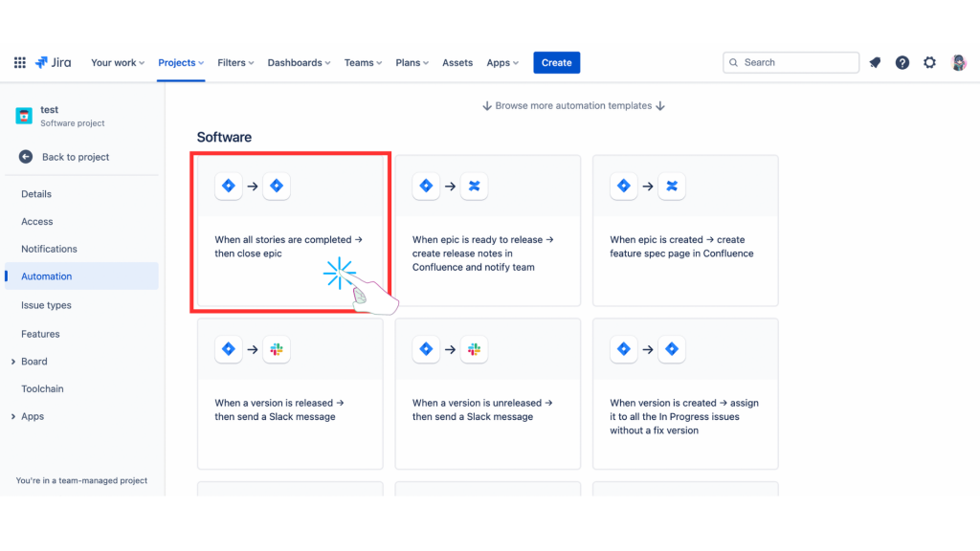This screenshot has height=551, width=980.
Task: Click Jira action icon on version created card
Action: [671, 349]
